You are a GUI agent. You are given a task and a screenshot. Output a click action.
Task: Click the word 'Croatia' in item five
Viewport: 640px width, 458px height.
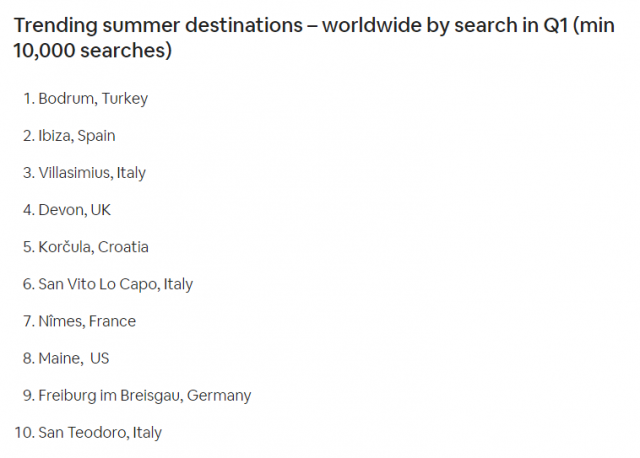[123, 247]
